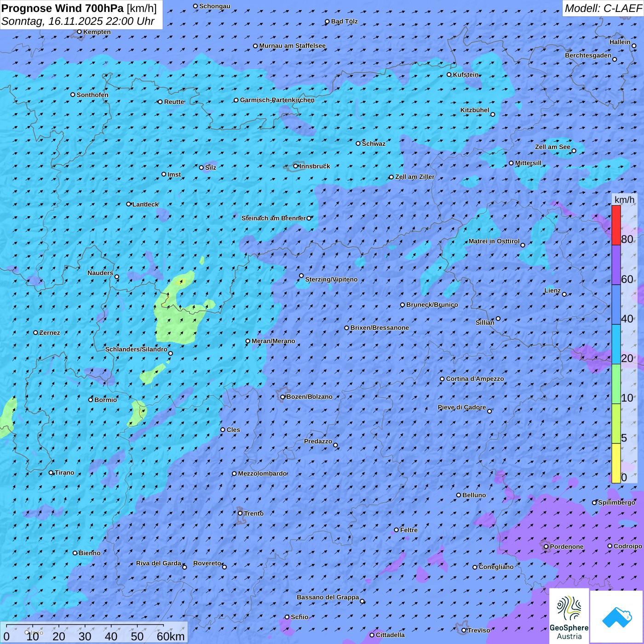Image resolution: width=644 pixels, height=644 pixels.
Task: Click the 'Bassano del Grappa' label
Action: (x=328, y=598)
